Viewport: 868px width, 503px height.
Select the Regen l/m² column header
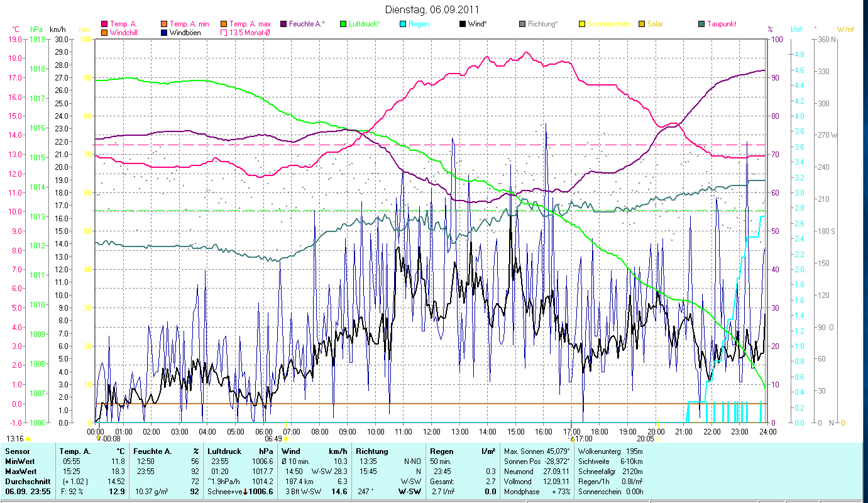(462, 451)
